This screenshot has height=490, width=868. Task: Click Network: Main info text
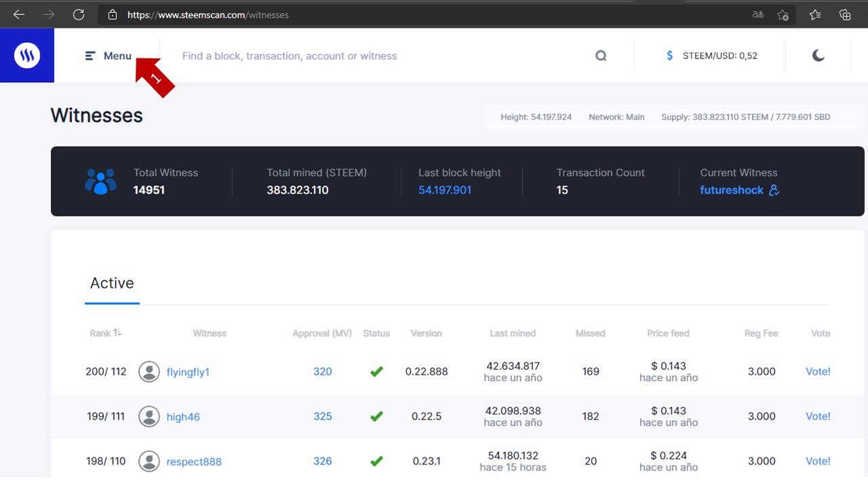pyautogui.click(x=616, y=117)
